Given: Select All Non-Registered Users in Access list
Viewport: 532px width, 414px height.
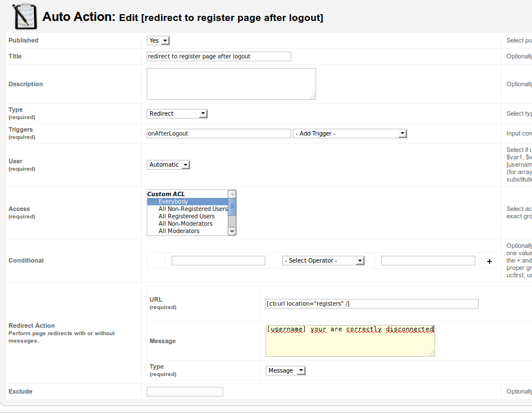Looking at the screenshot, I should (x=193, y=209).
